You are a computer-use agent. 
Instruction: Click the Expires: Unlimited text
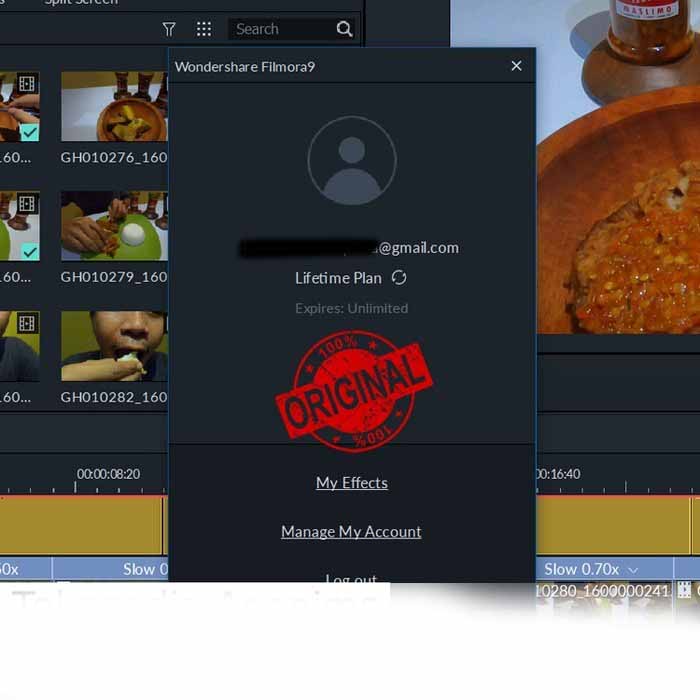click(x=352, y=308)
